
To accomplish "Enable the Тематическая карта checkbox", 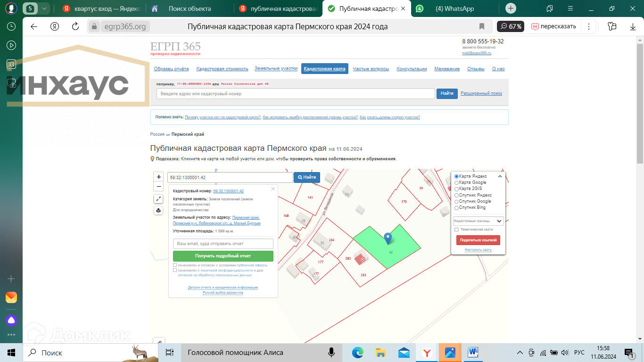I will [456, 230].
